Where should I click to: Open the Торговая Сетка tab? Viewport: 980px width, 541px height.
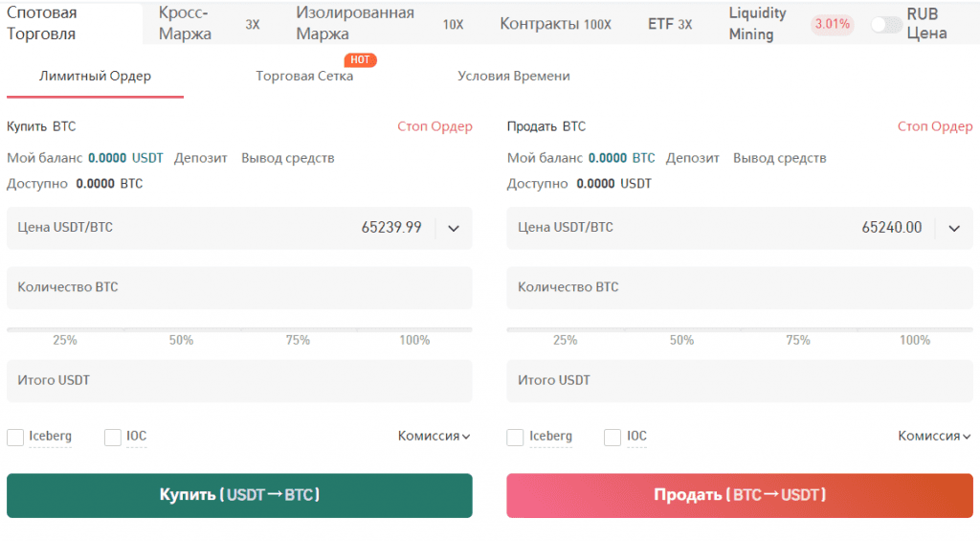[304, 76]
